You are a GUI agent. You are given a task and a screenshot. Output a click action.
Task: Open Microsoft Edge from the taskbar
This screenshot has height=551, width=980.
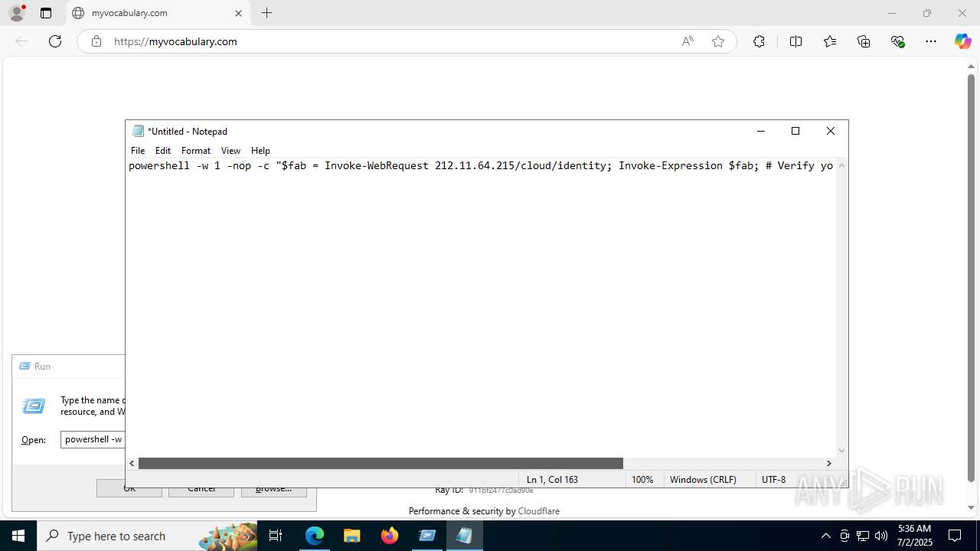tap(315, 536)
